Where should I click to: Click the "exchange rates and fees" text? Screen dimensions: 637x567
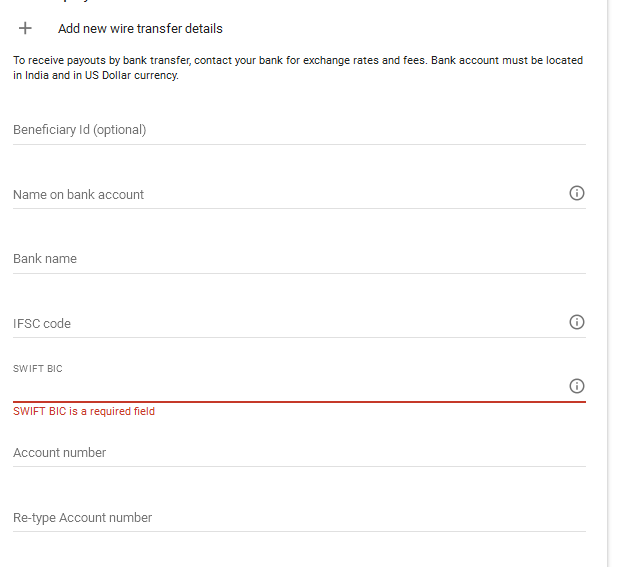tap(370, 61)
